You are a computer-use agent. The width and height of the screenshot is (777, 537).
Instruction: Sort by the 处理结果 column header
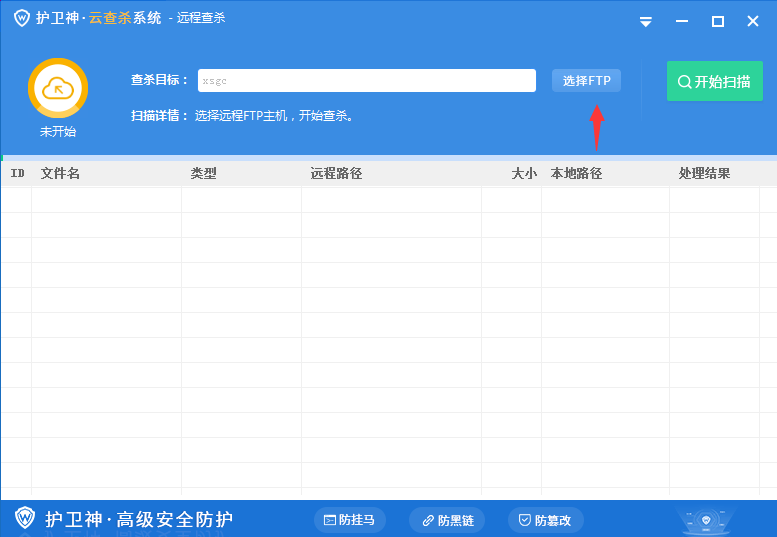704,173
